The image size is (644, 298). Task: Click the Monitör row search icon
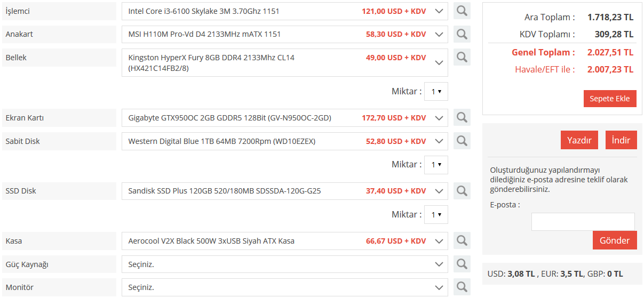pyautogui.click(x=462, y=287)
